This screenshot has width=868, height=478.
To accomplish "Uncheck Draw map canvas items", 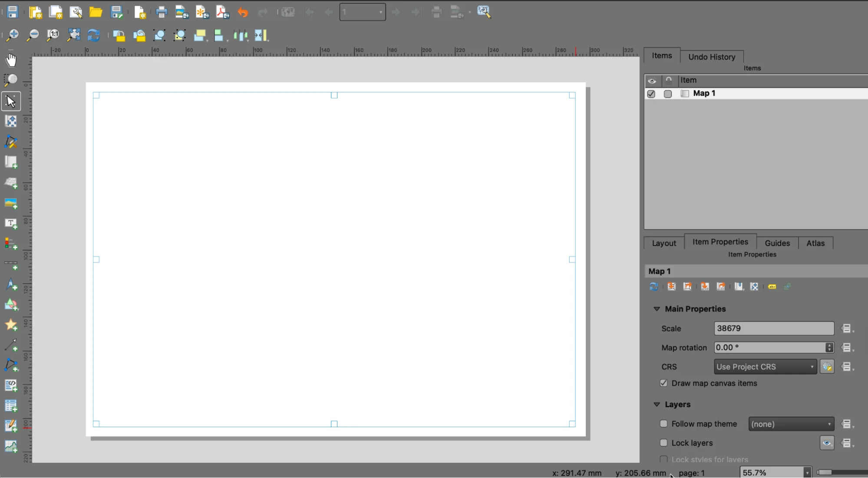I will coord(663,383).
